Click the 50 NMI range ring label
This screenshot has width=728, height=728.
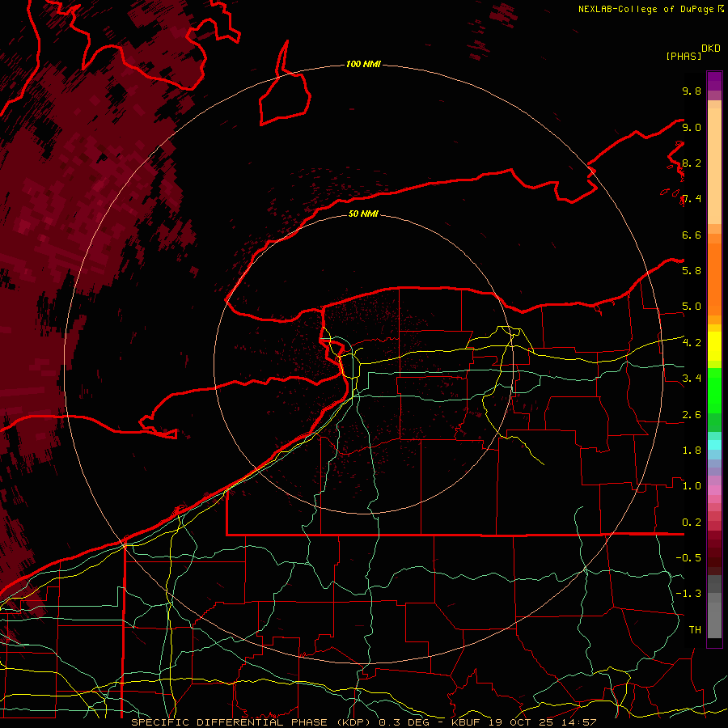[363, 214]
